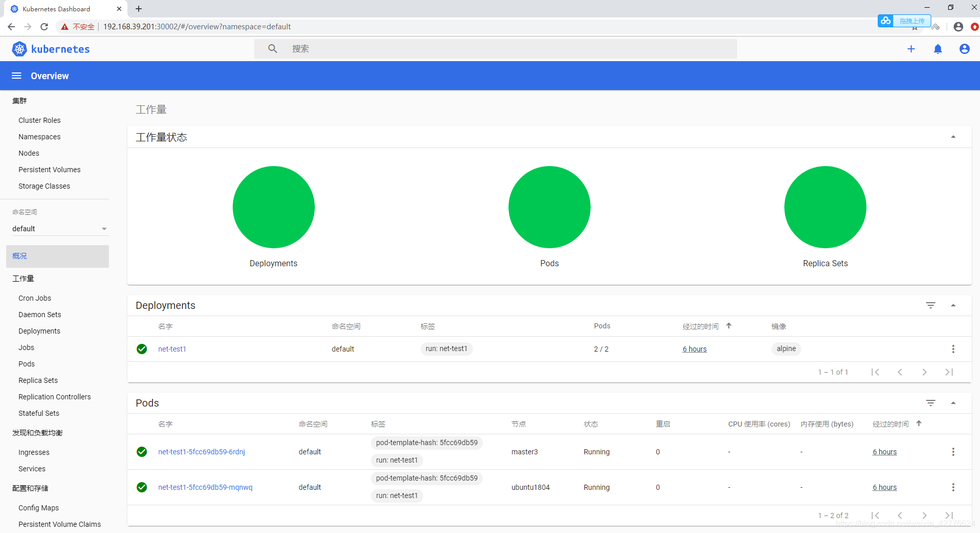Open the default namespace dropdown
This screenshot has height=533, width=980.
[x=60, y=229]
